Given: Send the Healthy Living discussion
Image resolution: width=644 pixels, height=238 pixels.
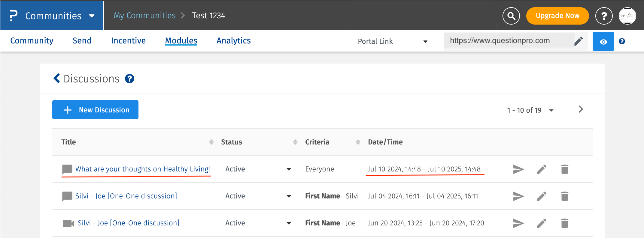Looking at the screenshot, I should pyautogui.click(x=518, y=169).
